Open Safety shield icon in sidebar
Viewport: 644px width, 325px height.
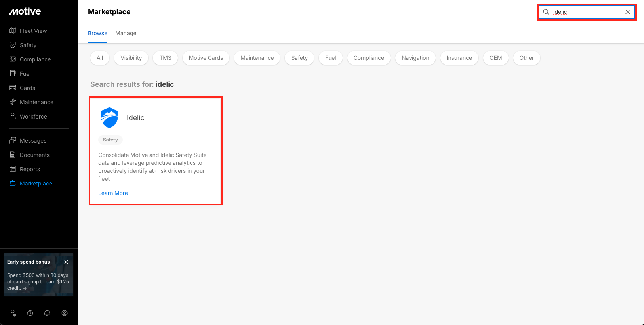coord(13,45)
